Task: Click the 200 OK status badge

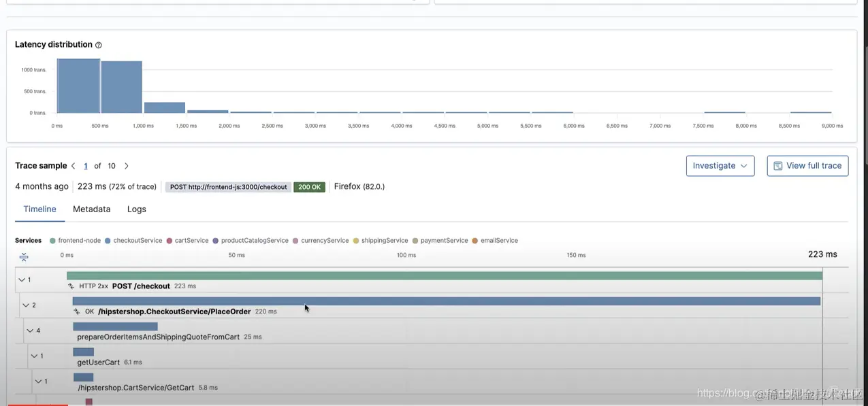Action: (x=310, y=187)
